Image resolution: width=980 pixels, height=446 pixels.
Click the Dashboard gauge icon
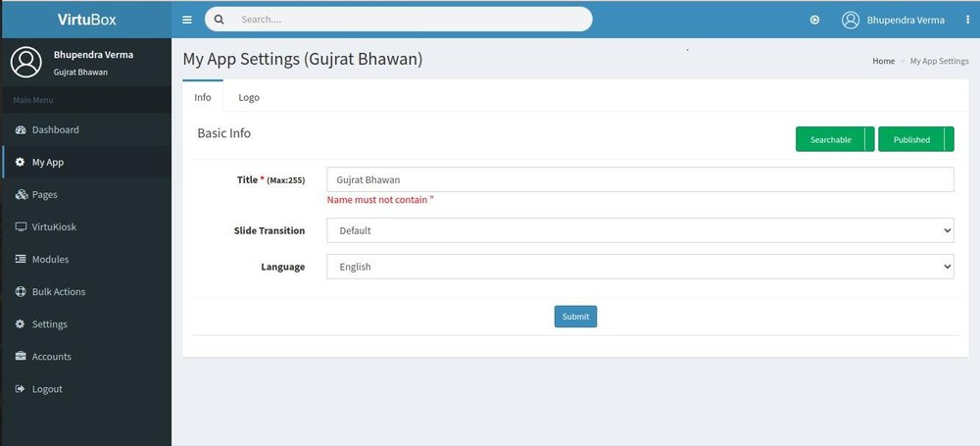21,129
